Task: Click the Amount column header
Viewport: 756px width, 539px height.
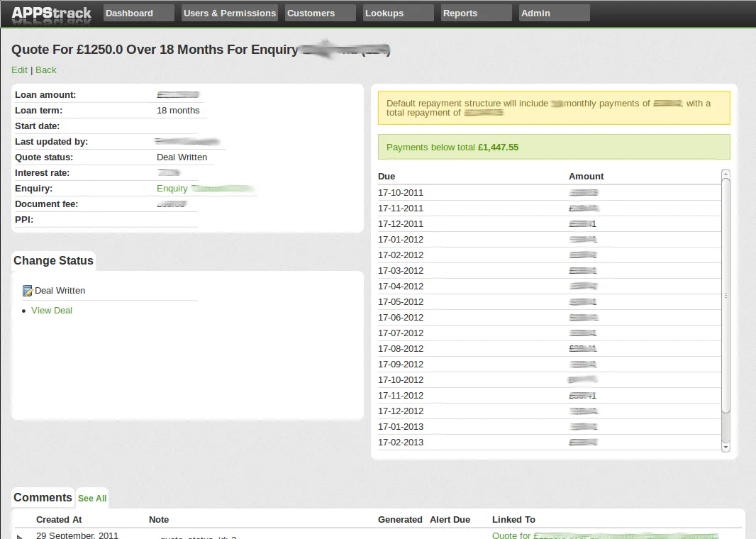Action: point(586,177)
